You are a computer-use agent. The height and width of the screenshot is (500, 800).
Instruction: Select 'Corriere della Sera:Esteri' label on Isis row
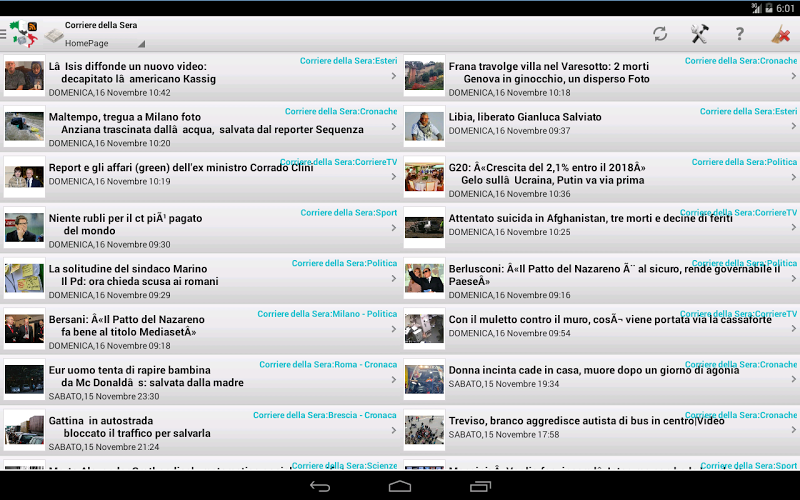click(348, 61)
